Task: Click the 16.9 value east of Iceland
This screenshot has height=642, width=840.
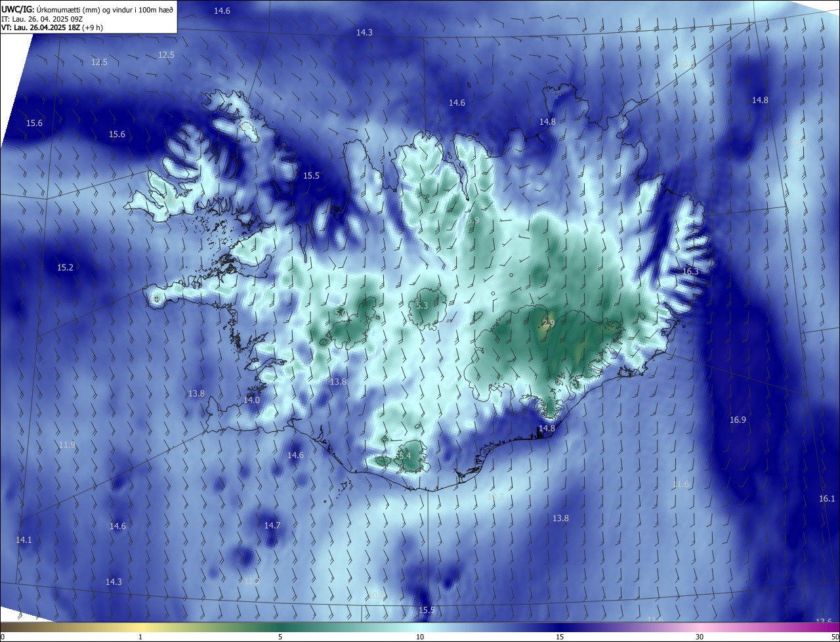Action: tap(738, 419)
